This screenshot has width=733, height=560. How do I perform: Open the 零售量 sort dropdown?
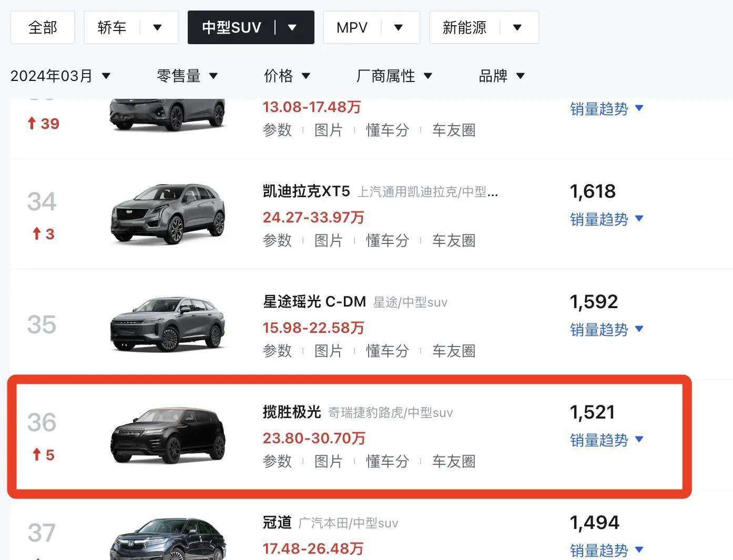point(187,76)
